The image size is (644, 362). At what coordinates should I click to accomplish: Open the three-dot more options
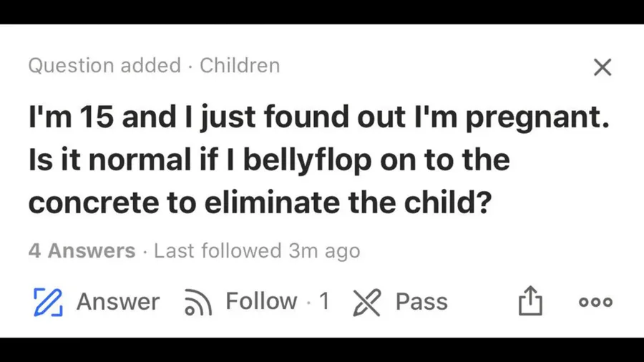click(595, 302)
